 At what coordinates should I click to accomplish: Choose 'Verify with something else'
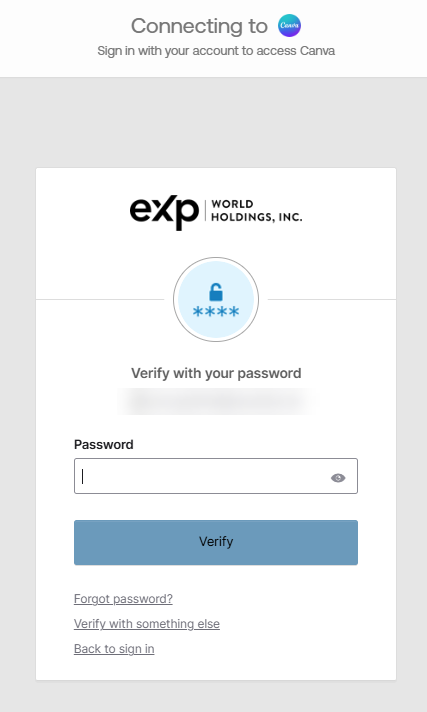pyautogui.click(x=147, y=624)
